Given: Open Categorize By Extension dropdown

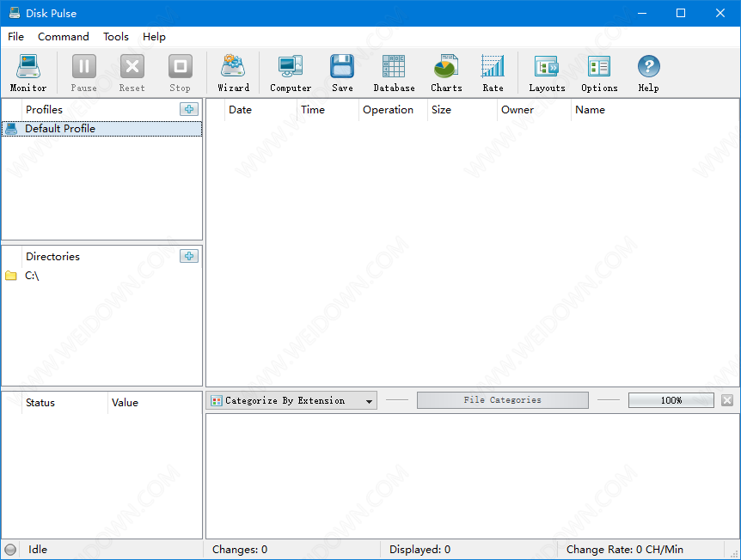Looking at the screenshot, I should coord(291,400).
